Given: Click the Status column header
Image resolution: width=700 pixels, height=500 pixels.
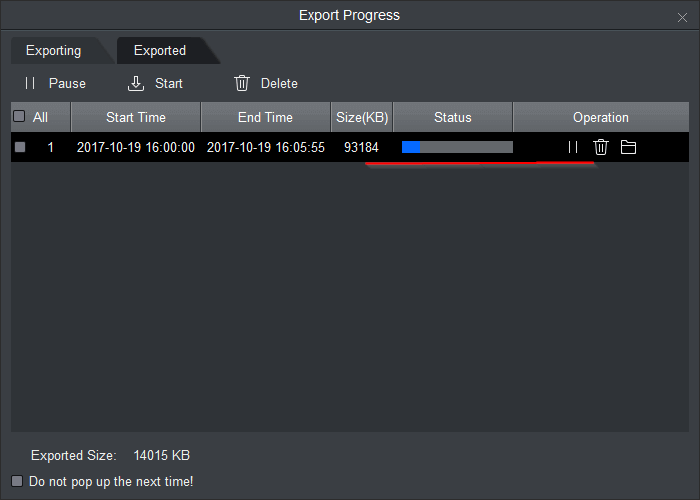Looking at the screenshot, I should [453, 118].
